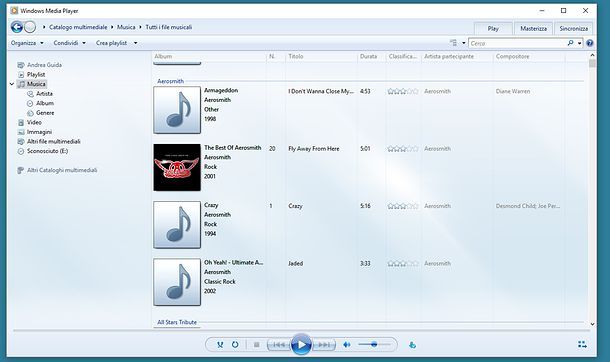Sort by Classifica column header
The height and width of the screenshot is (362, 610).
click(x=403, y=56)
